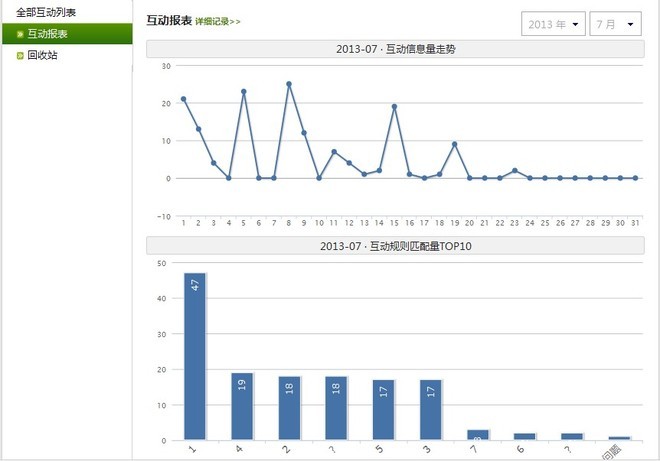Click the last bar labeled 问题

(619, 438)
